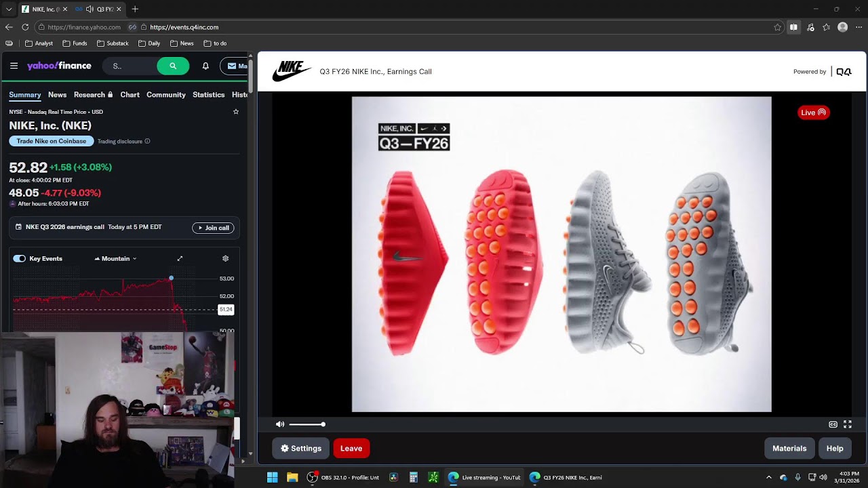The image size is (868, 488).
Task: Open the Calculator taskbar icon
Action: click(x=413, y=477)
